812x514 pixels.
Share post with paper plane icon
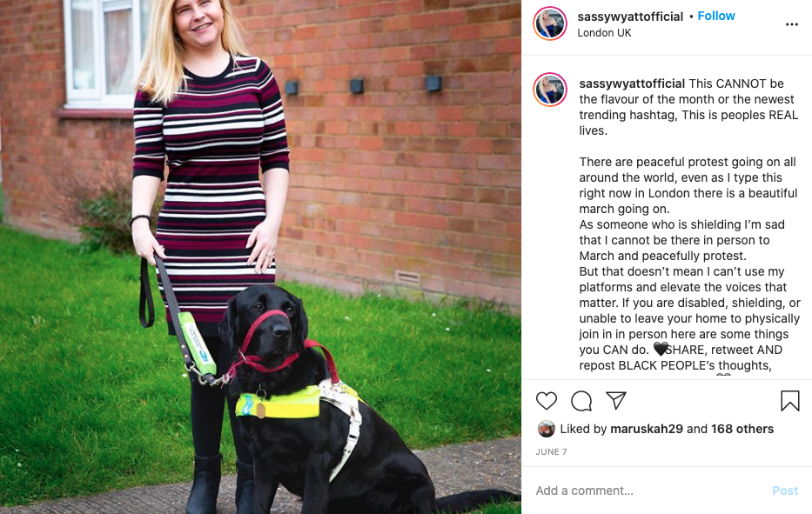(616, 401)
